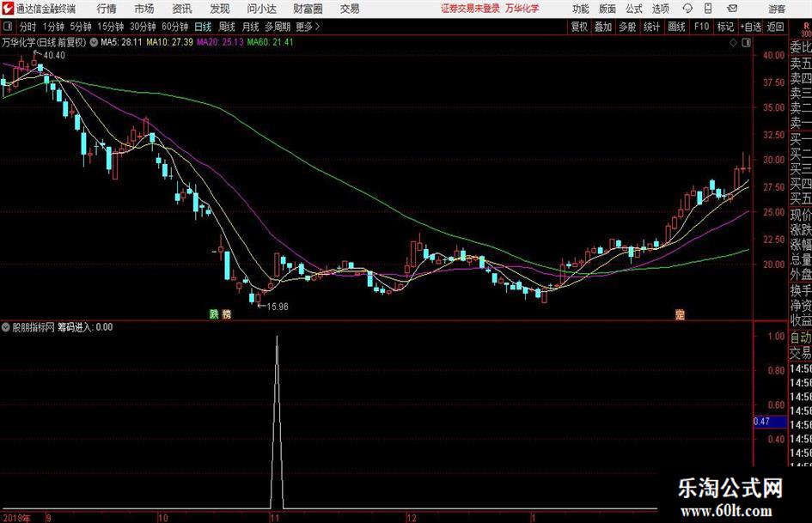Image resolution: width=812 pixels, height=523 pixels.
Task: Switch to the 5分钟 period tab
Action: click(x=80, y=27)
